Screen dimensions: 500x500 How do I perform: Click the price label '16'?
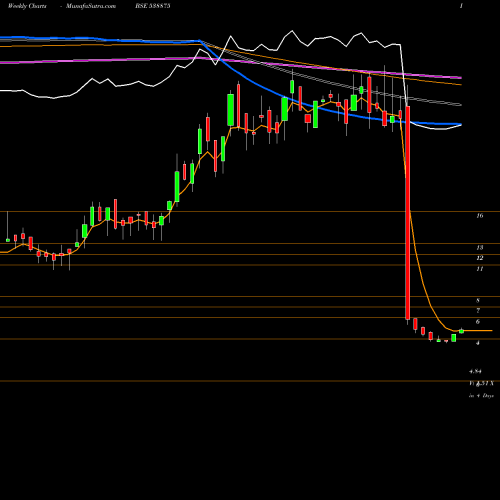[480, 216]
